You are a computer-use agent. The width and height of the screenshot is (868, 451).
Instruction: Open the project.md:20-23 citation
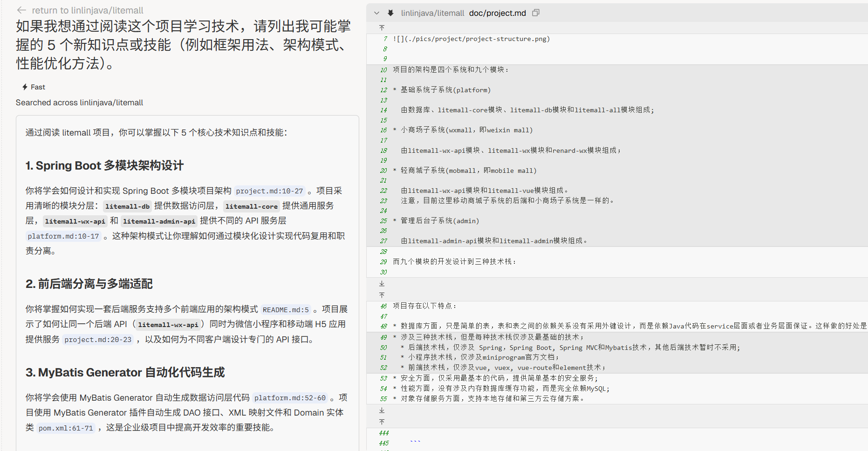98,340
